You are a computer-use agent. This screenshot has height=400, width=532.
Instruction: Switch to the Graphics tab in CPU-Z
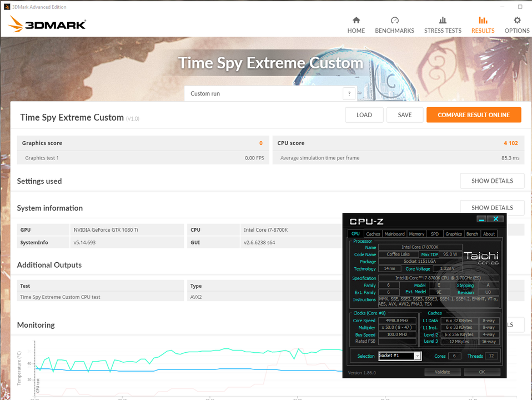(x=454, y=234)
